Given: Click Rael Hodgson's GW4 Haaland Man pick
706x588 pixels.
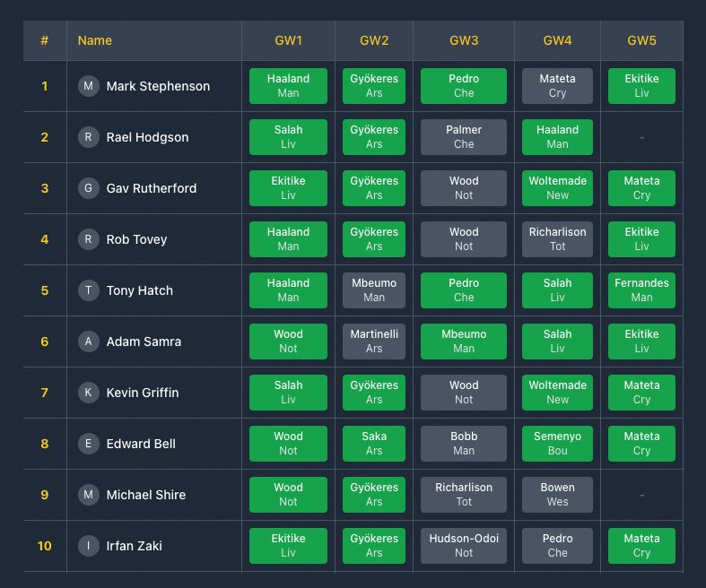Looking at the screenshot, I should pyautogui.click(x=557, y=137).
